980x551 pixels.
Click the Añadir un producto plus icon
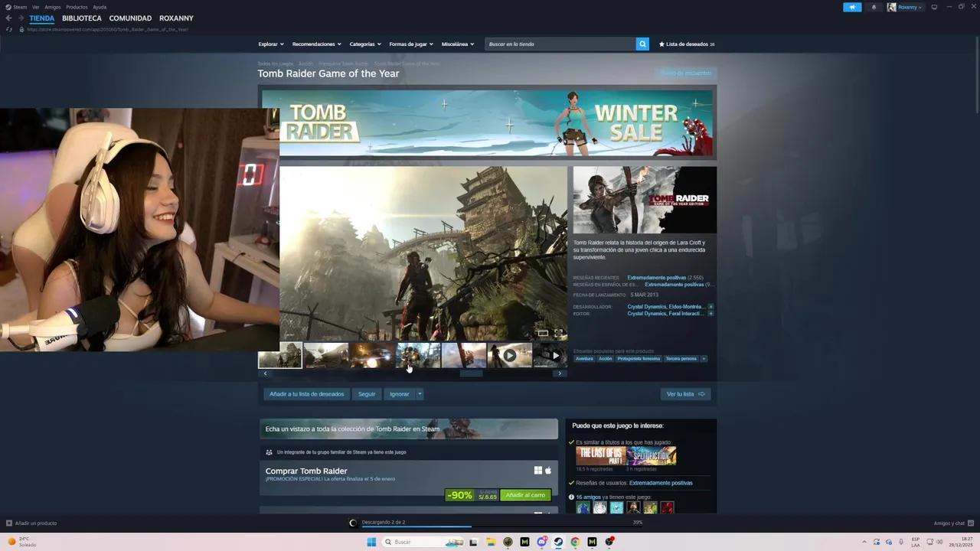9,523
